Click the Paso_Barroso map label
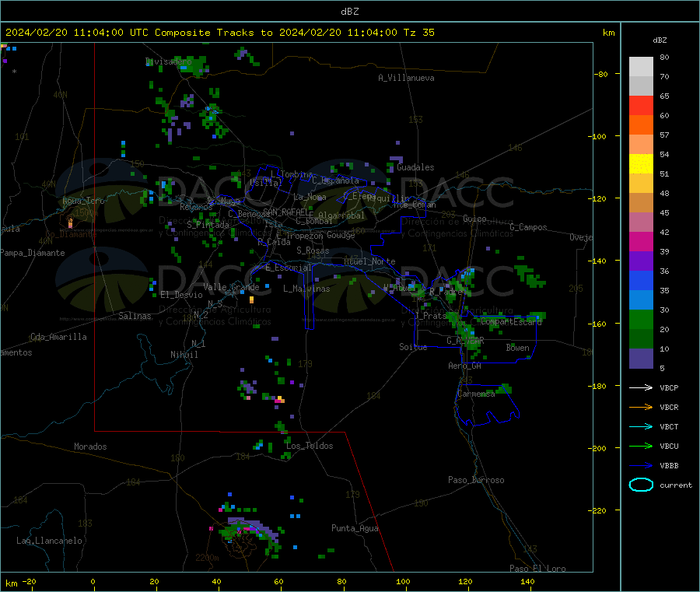700x592 pixels. click(x=476, y=480)
